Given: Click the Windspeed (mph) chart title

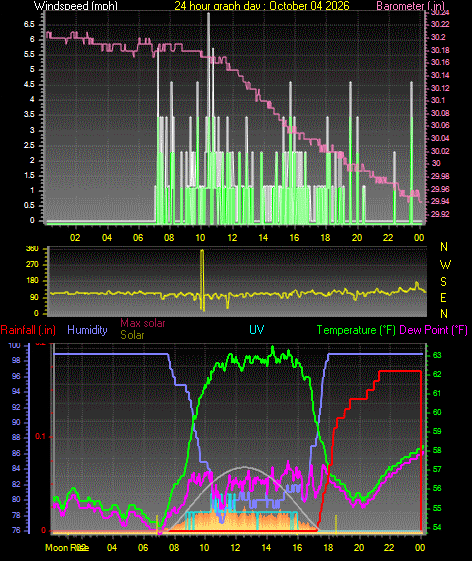Looking at the screenshot, I should pos(76,6).
